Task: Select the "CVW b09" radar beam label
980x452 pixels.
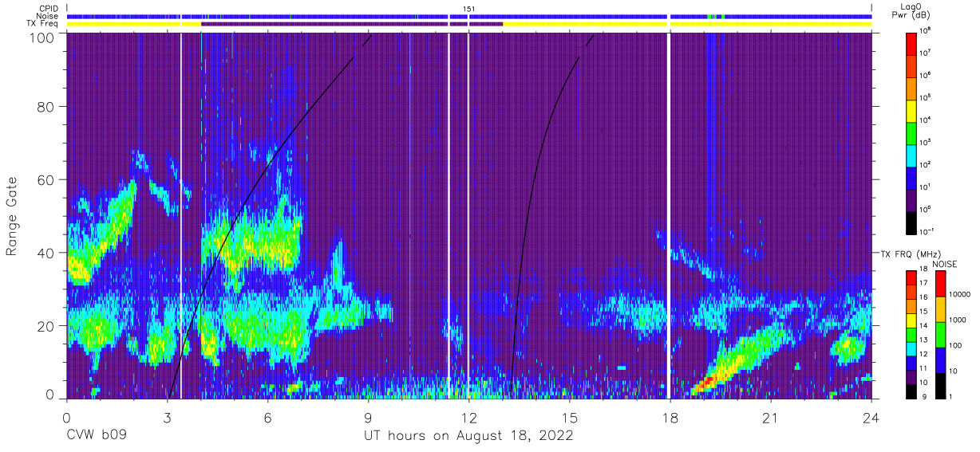Action: coord(97,435)
